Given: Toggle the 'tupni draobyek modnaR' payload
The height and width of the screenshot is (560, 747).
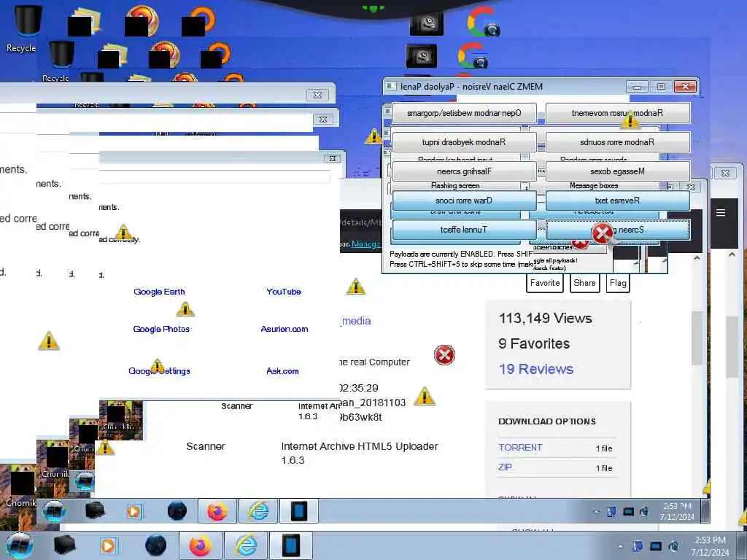Looking at the screenshot, I should point(464,142).
